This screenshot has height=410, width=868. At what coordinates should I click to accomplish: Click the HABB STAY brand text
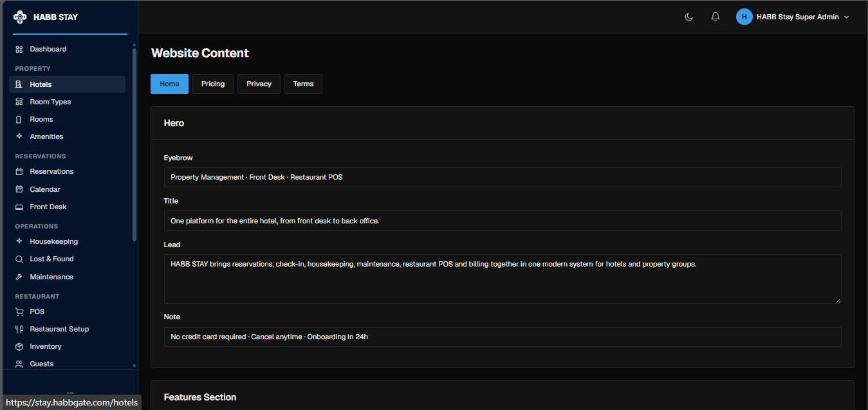55,17
